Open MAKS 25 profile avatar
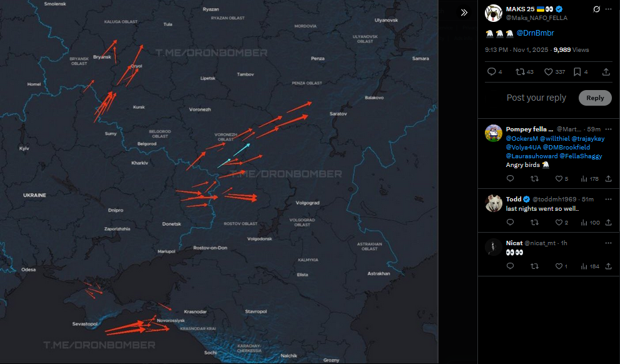Screen dimensions: 620x364 point(494,13)
